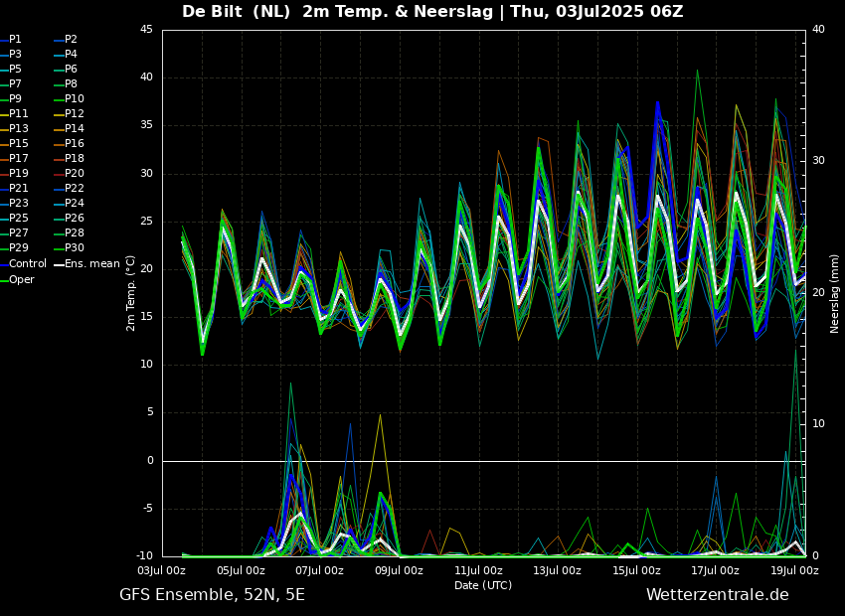Click the P14 legend entry
The height and width of the screenshot is (616, 845).
[x=74, y=129]
